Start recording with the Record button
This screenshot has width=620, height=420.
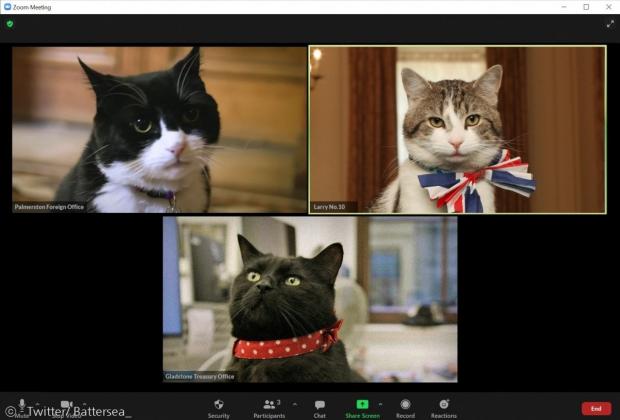[x=405, y=409]
